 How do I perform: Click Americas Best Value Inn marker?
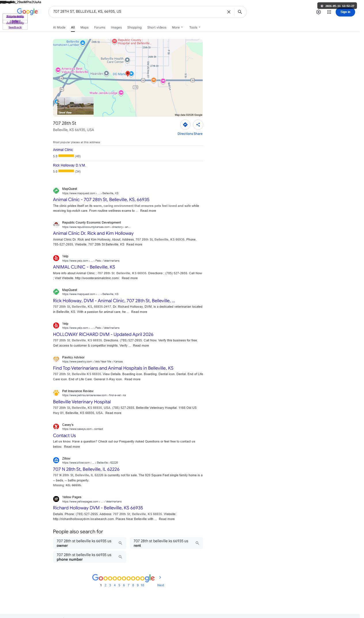58,70
